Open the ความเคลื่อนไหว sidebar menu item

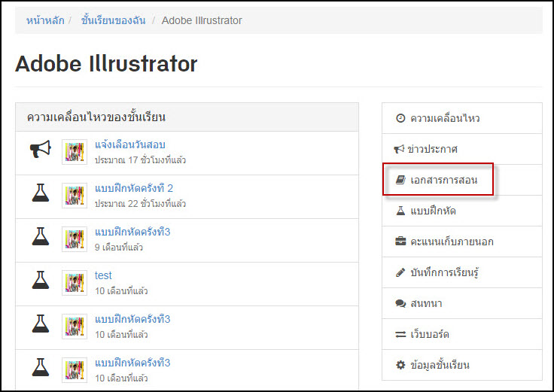[462, 118]
